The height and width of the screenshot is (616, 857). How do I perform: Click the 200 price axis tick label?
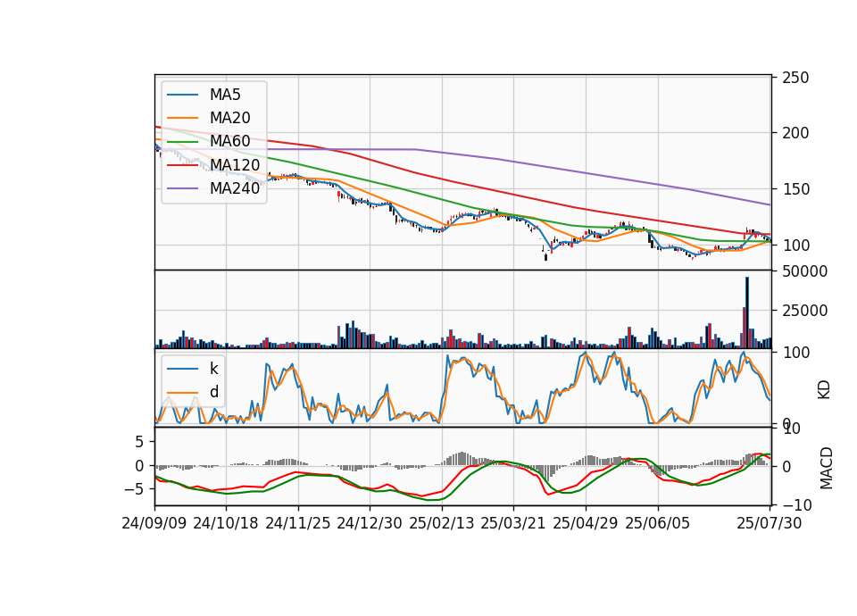tap(795, 133)
